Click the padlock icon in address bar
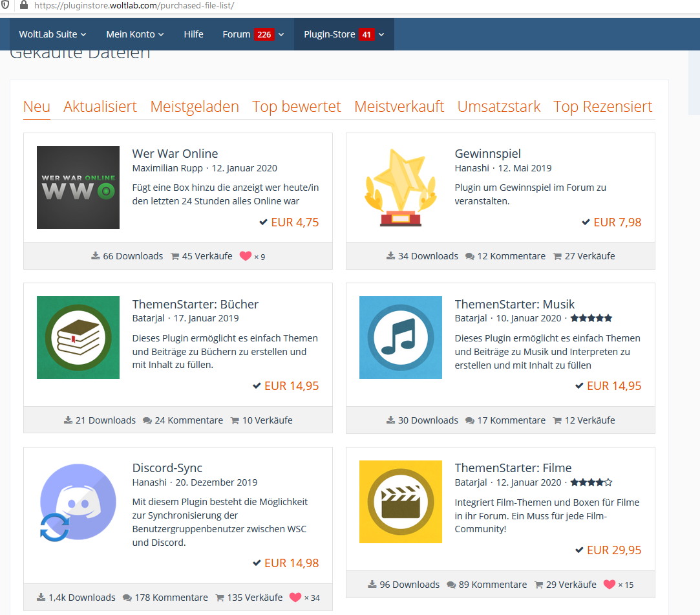The height and width of the screenshot is (615, 700). (24, 5)
